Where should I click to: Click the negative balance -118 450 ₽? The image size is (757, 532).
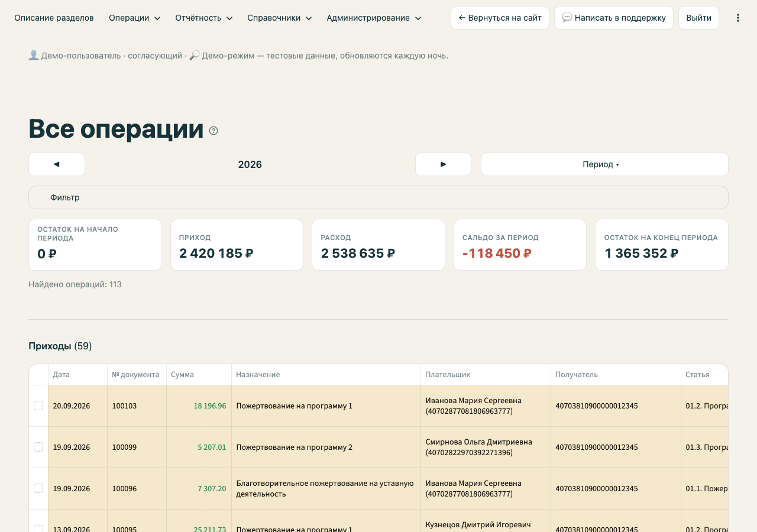(497, 254)
